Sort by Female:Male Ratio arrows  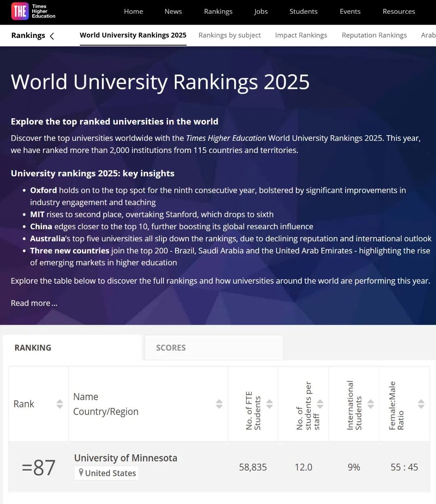pyautogui.click(x=421, y=404)
